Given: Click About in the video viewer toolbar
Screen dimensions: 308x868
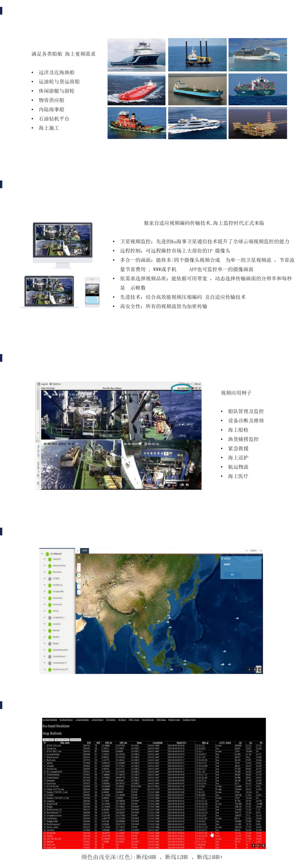Looking at the screenshot, I should 198,384.
